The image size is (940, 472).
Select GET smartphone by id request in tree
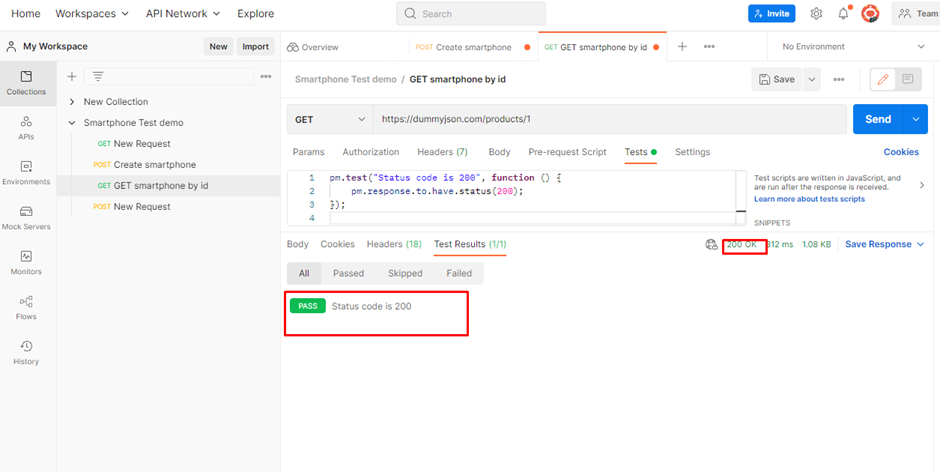[x=161, y=186]
